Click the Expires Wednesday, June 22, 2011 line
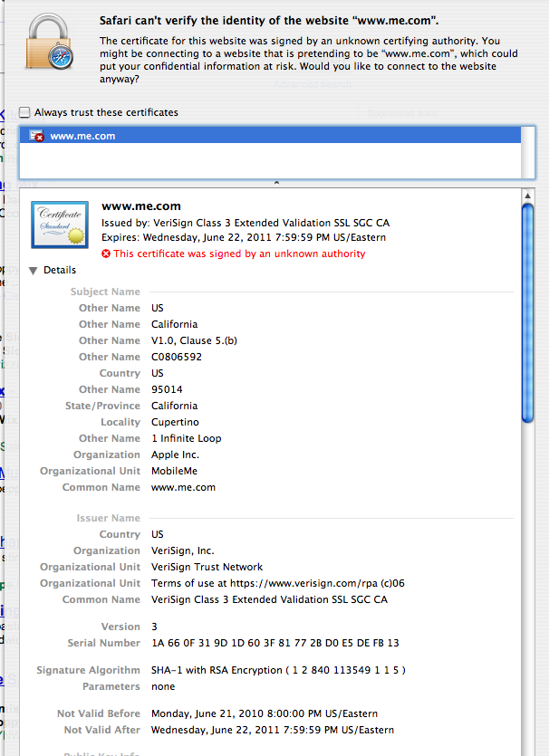This screenshot has height=756, width=549. (244, 237)
